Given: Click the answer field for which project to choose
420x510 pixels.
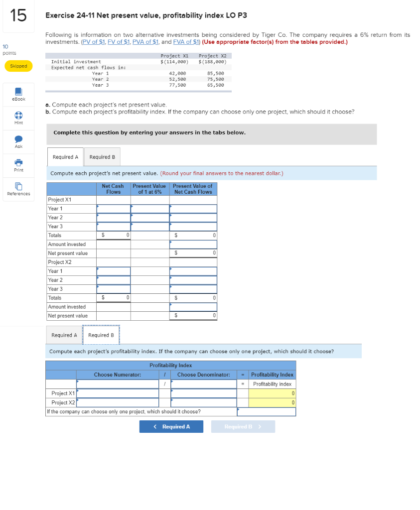Looking at the screenshot, I should [x=267, y=412].
